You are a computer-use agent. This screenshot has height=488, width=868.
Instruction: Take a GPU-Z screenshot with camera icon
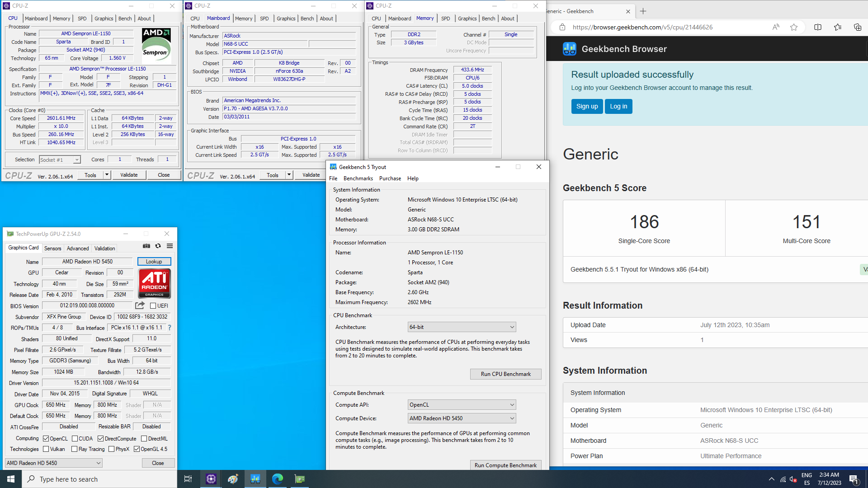[146, 246]
